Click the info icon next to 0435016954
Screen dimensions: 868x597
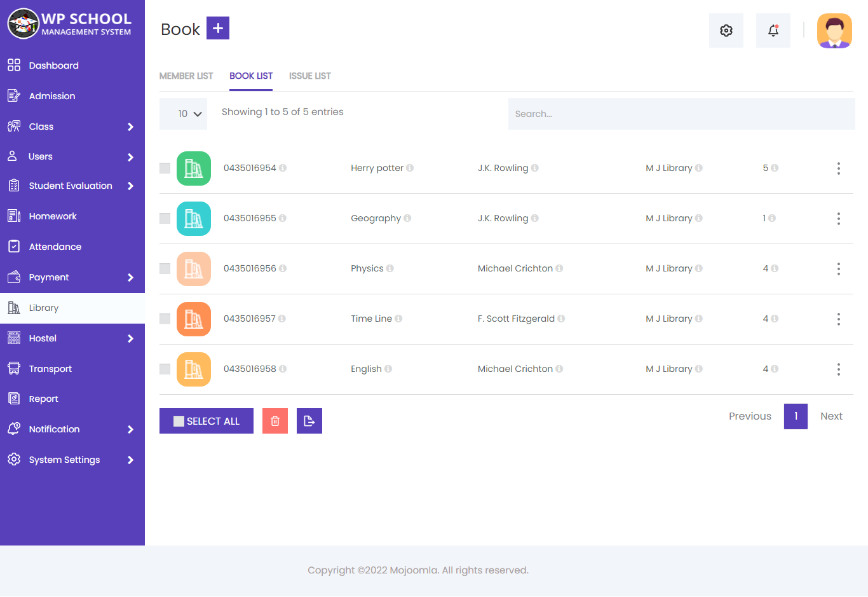[283, 168]
